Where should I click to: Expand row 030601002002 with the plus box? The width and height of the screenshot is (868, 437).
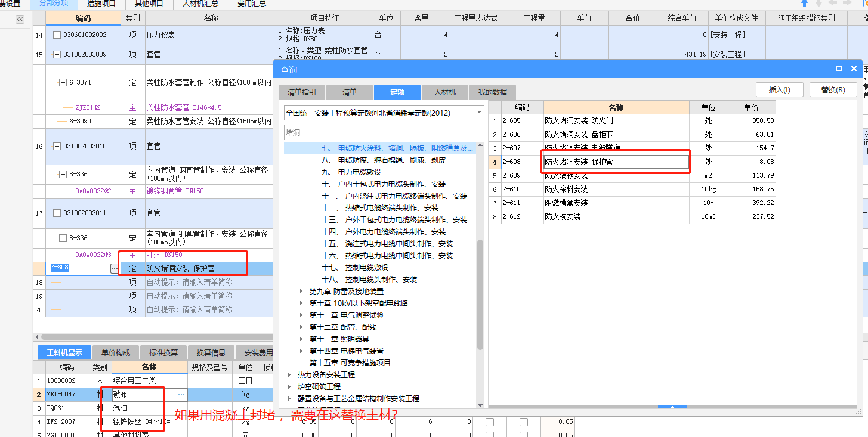57,35
